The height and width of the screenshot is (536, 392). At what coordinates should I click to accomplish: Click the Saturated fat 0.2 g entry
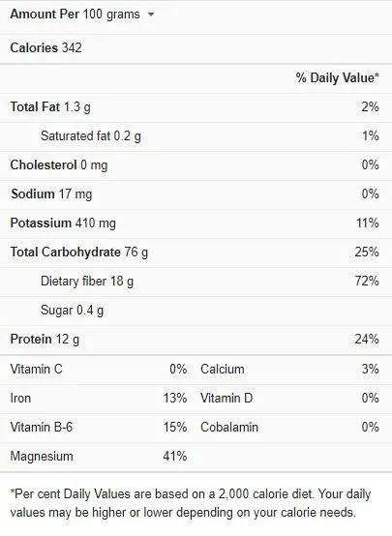(x=91, y=136)
